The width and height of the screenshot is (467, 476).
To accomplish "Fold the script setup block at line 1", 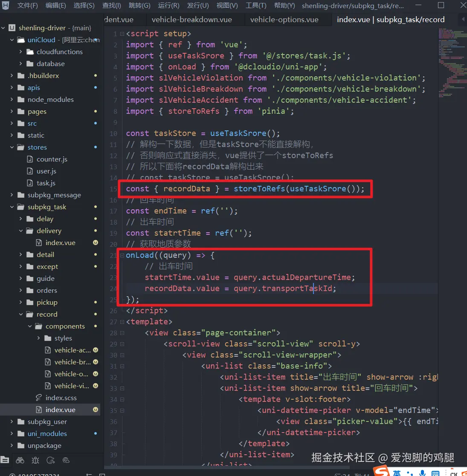I will click(122, 34).
